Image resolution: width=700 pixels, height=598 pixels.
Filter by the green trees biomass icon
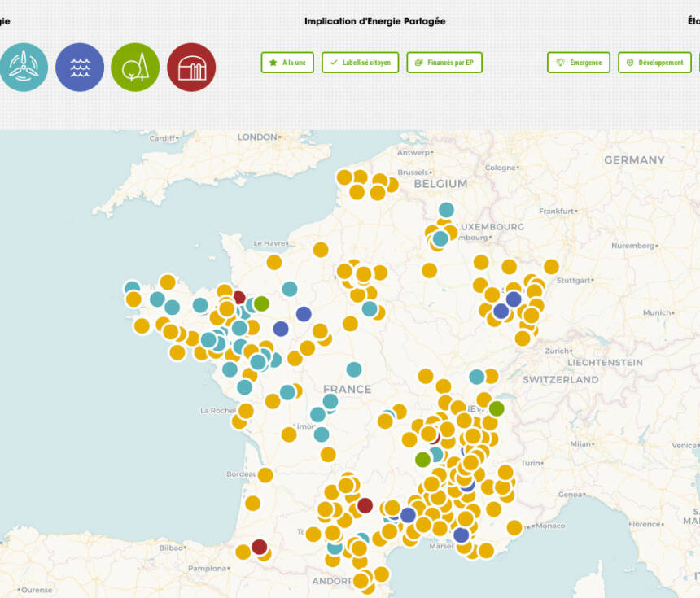(135, 68)
